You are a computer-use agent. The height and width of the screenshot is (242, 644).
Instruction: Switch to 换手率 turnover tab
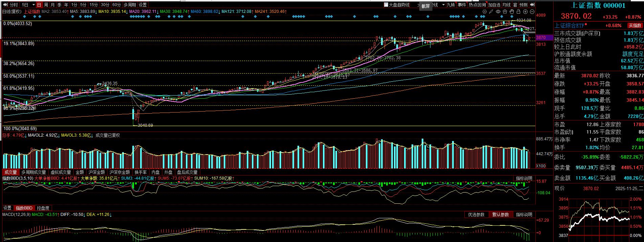pos(140,172)
